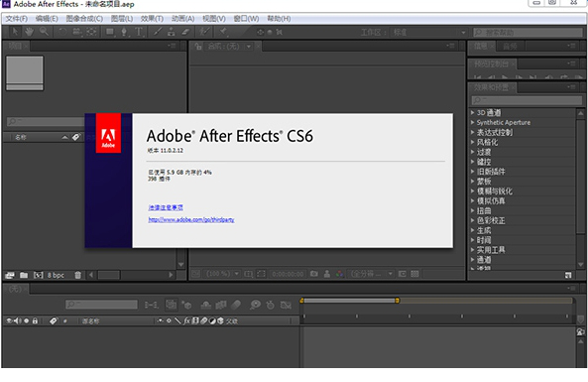
Task: Toggle the composition viewer lock icon
Action: coord(198,47)
